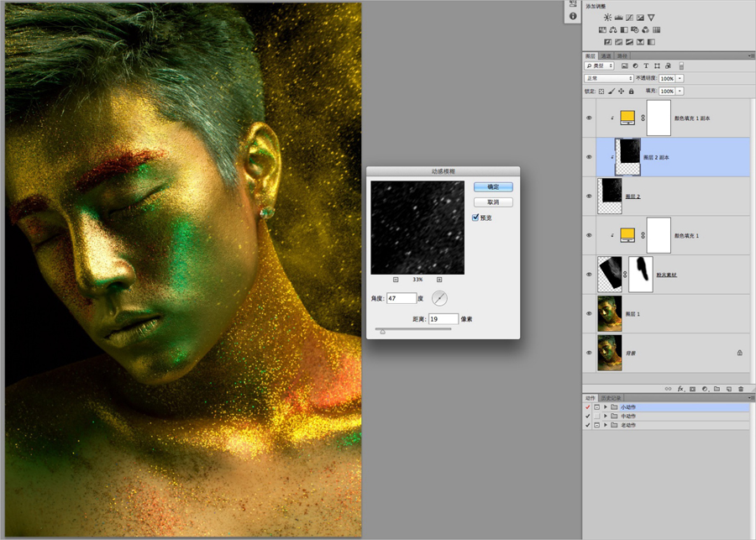Filter layers by shape layers
756x540 pixels.
pyautogui.click(x=657, y=66)
